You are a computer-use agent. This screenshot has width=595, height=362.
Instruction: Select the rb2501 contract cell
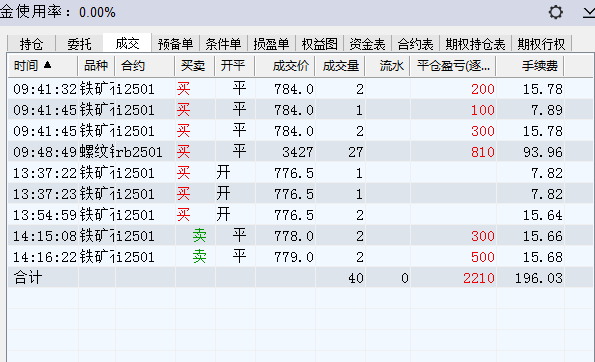(x=145, y=152)
